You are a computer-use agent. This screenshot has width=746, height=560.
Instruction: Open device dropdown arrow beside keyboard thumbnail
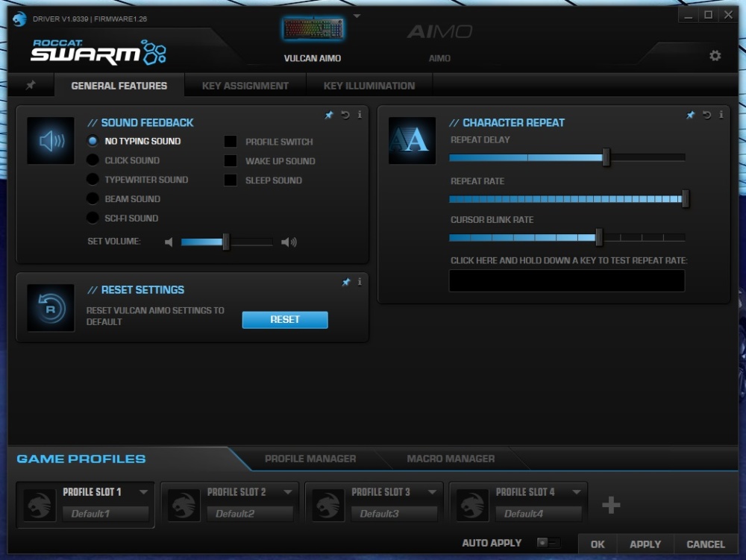pyautogui.click(x=357, y=16)
